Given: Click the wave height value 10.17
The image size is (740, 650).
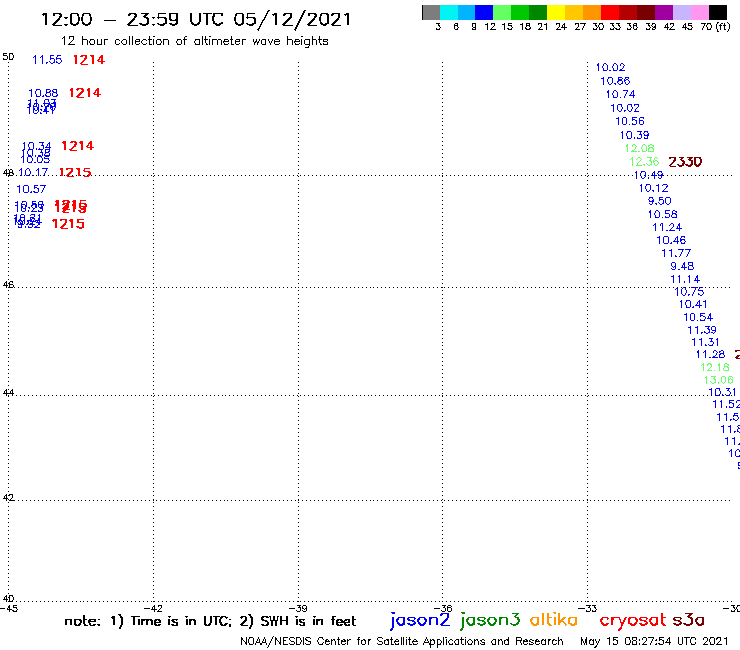Looking at the screenshot, I should tap(33, 172).
